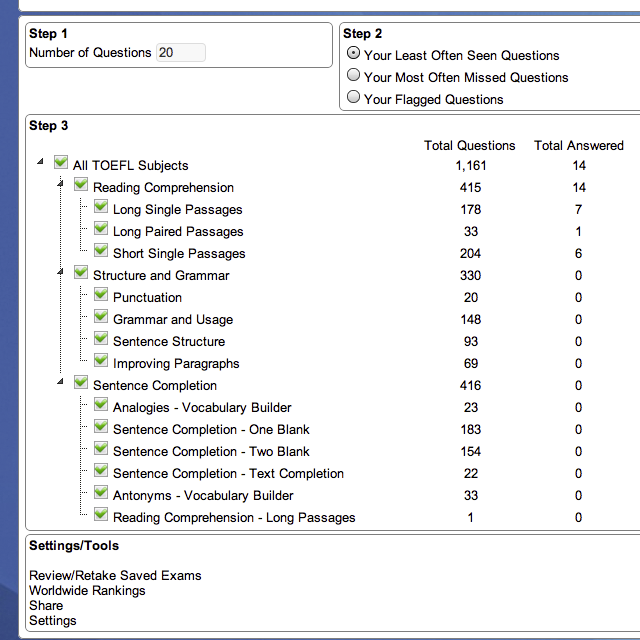
Task: Open Worldwide Rankings link
Action: (x=87, y=591)
